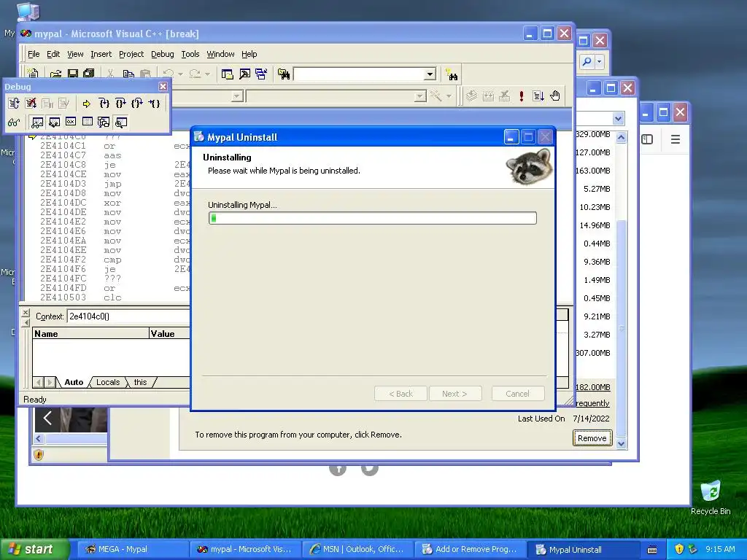Open the Sort by dropdown in Add or Remove Programs
The image size is (747, 560).
[619, 119]
